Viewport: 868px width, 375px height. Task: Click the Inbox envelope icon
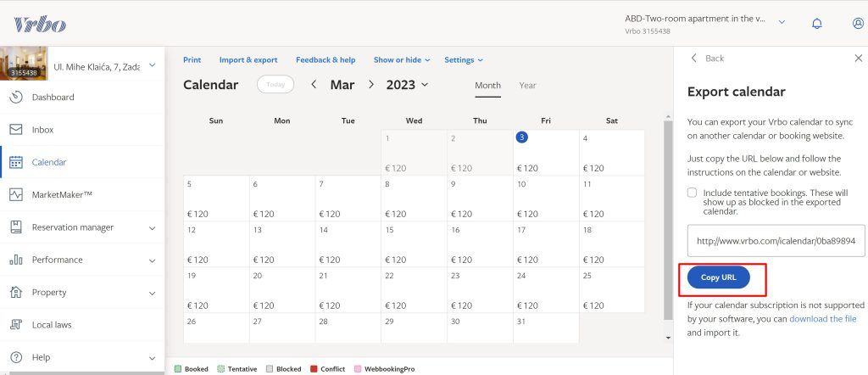pos(15,130)
